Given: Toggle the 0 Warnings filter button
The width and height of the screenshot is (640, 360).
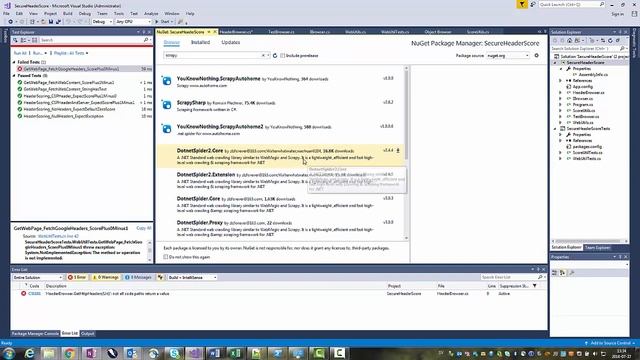Looking at the screenshot, I should [106, 277].
